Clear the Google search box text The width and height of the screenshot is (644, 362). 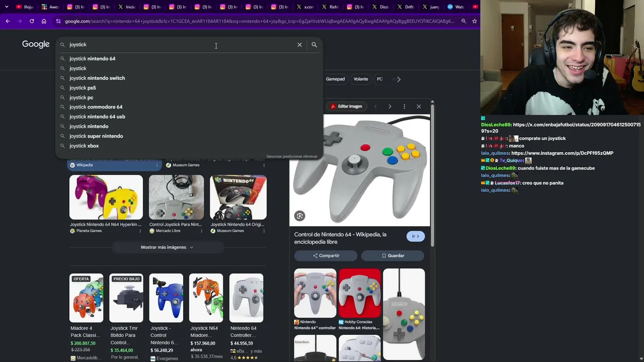click(299, 45)
